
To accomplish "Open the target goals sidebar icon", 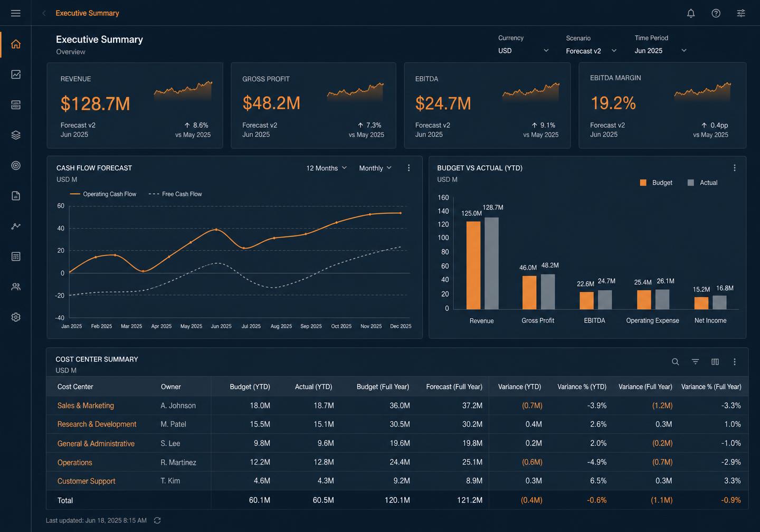I will [16, 166].
